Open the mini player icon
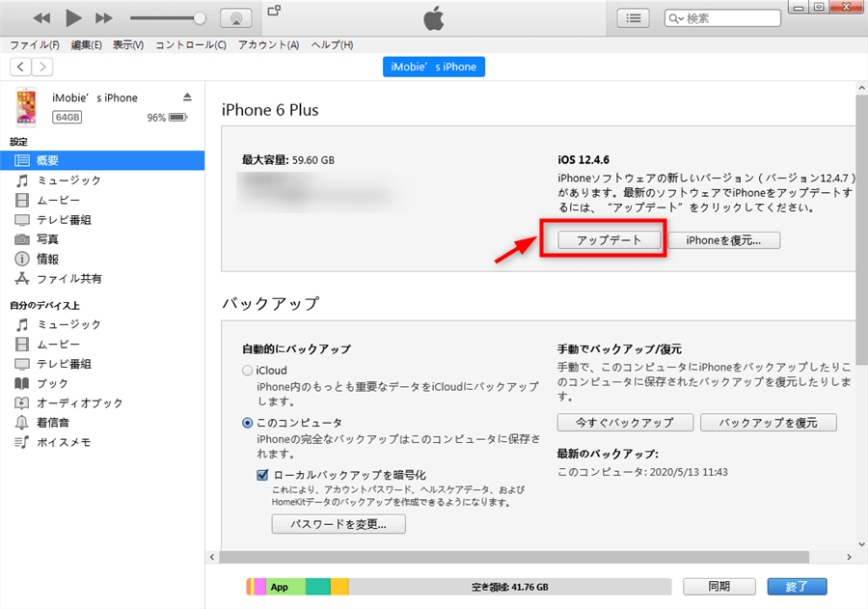 274,11
